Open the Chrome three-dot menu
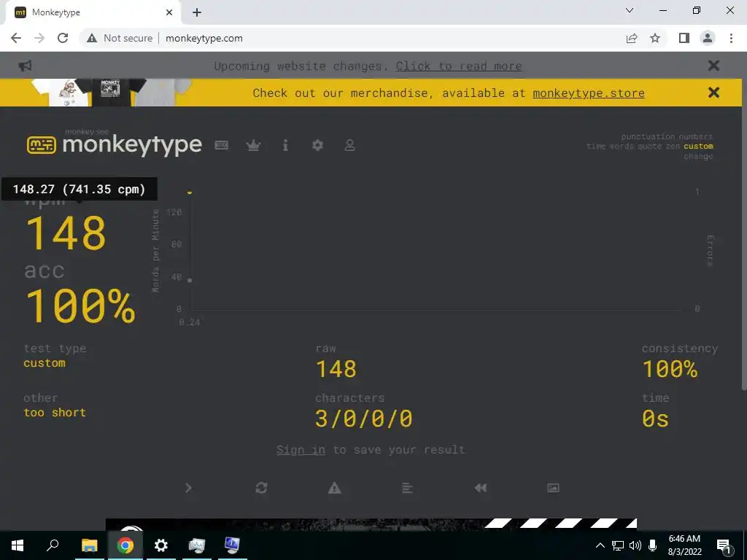 coord(731,38)
